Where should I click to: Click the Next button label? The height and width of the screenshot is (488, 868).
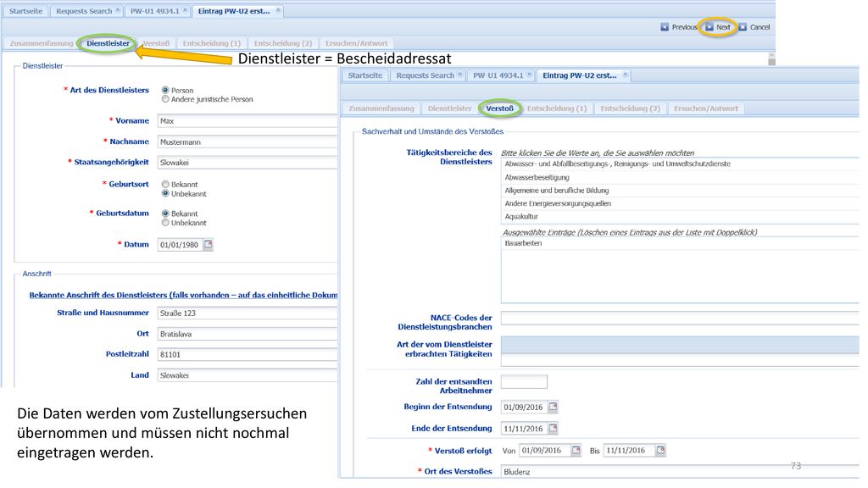724,27
